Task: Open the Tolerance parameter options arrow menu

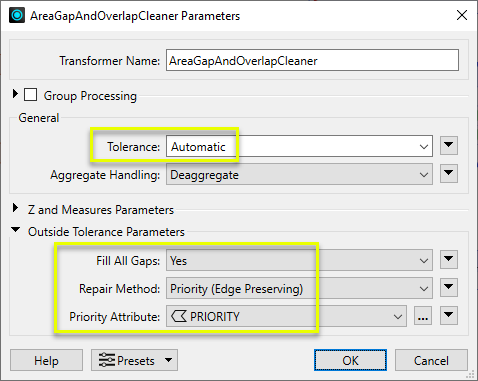Action: 449,145
